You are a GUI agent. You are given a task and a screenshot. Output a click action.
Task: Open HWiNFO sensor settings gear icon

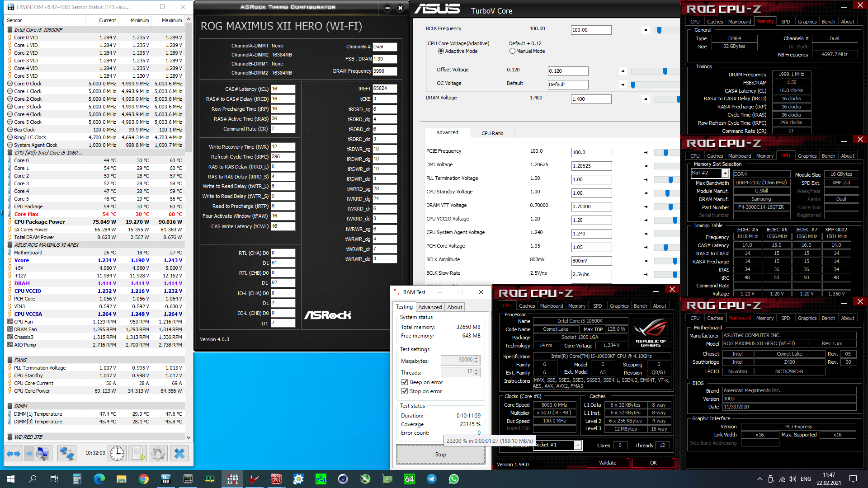tap(158, 454)
